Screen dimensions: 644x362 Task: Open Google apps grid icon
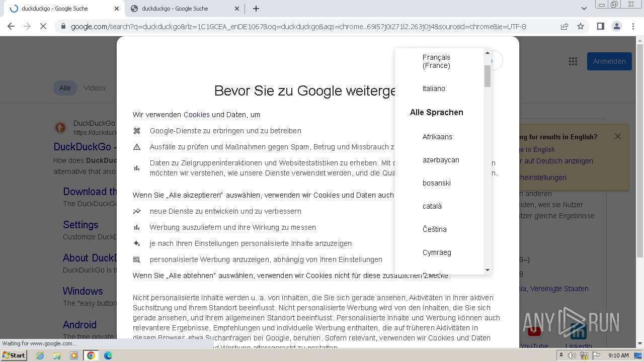pos(573,61)
